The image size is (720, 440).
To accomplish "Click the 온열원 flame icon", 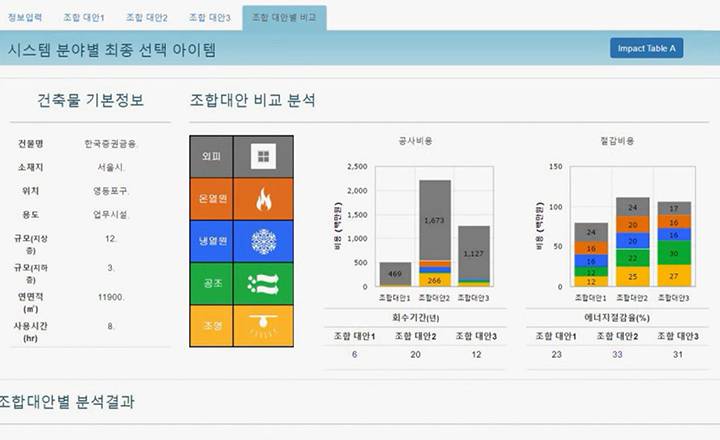I will tap(264, 199).
